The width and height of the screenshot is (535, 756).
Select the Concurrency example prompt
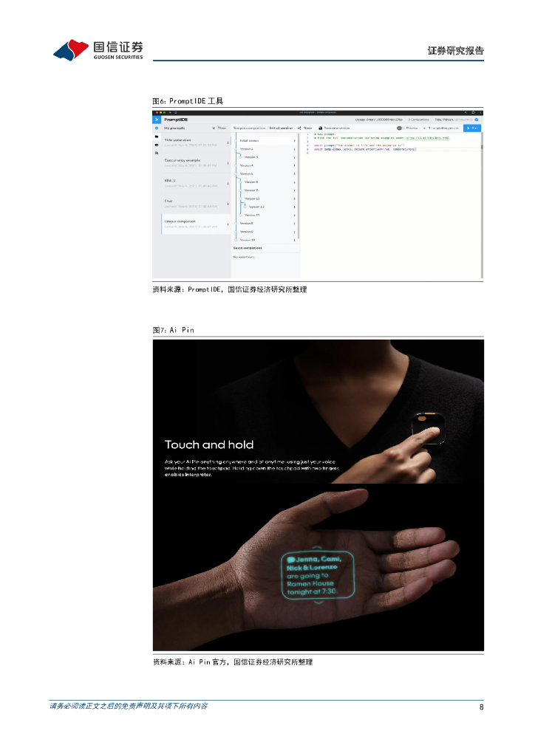point(195,163)
